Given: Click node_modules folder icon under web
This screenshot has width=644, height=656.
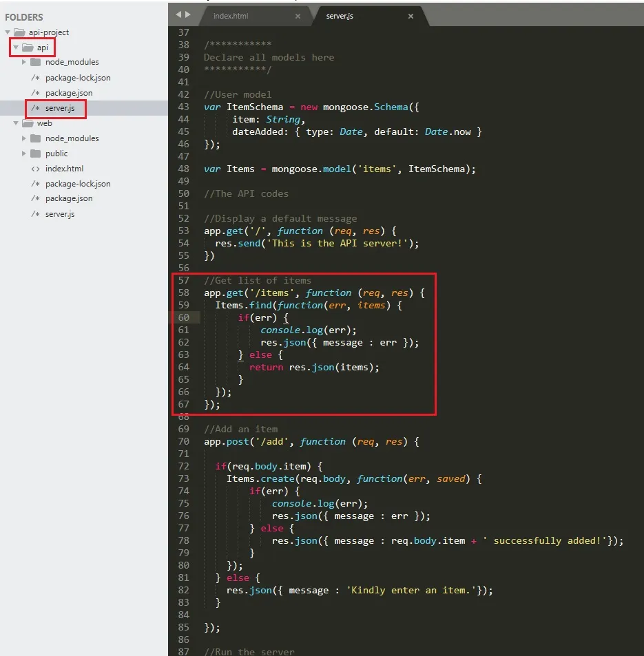Looking at the screenshot, I should click(36, 138).
